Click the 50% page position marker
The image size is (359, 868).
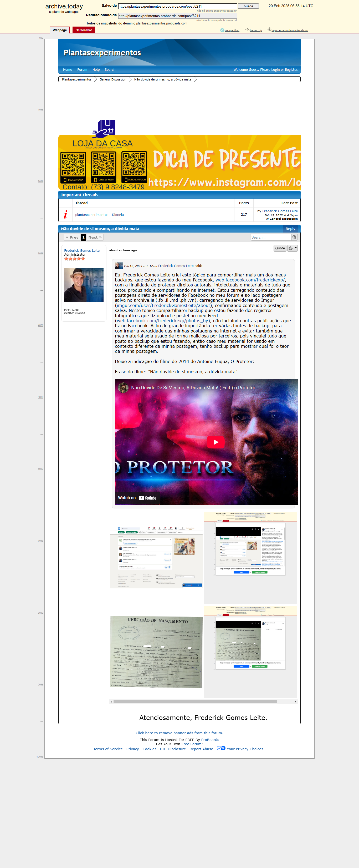coord(40,397)
